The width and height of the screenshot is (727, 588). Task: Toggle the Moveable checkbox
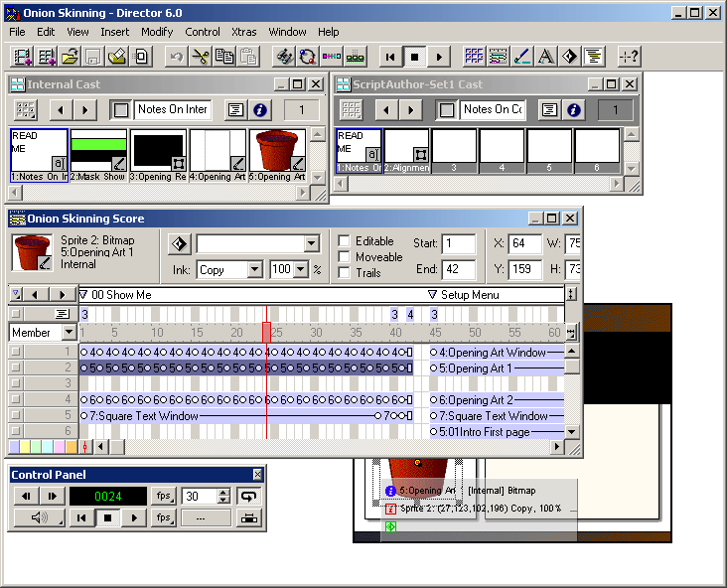(344, 256)
